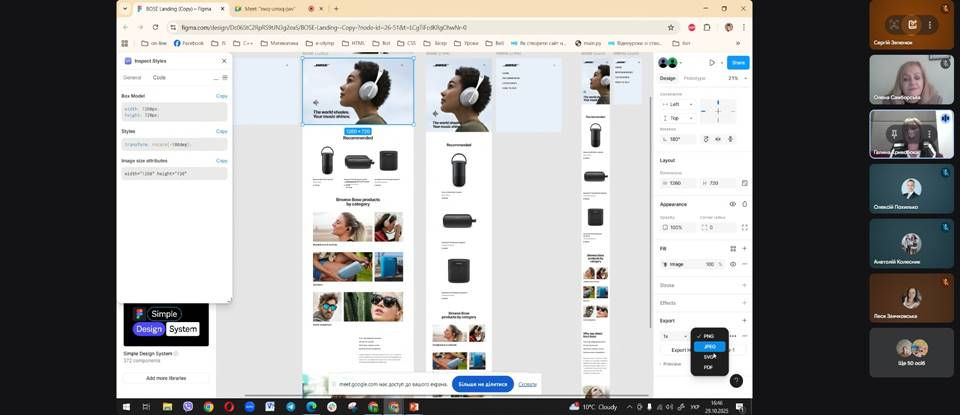Click the hide link in Meet sharing bar

527,384
